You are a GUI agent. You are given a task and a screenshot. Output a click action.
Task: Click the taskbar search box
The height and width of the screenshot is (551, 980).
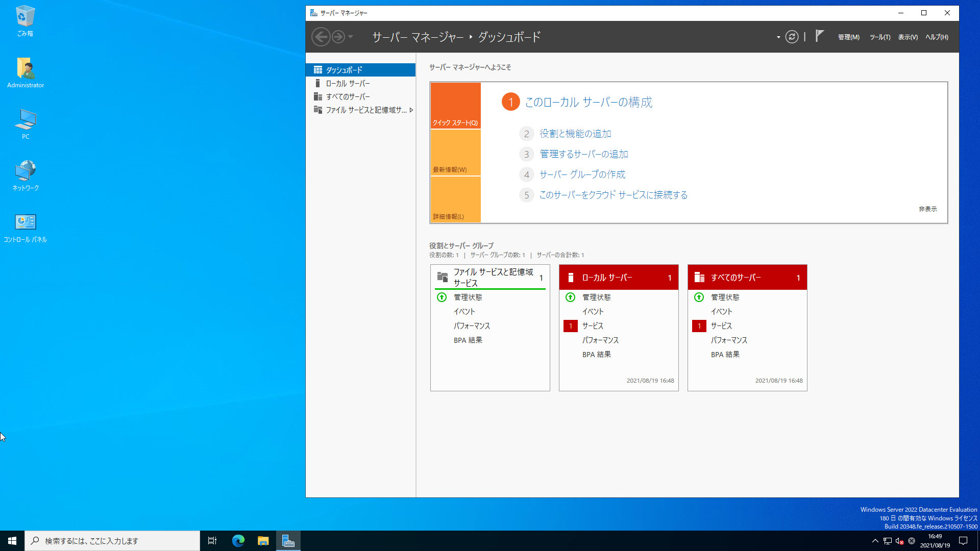(112, 541)
